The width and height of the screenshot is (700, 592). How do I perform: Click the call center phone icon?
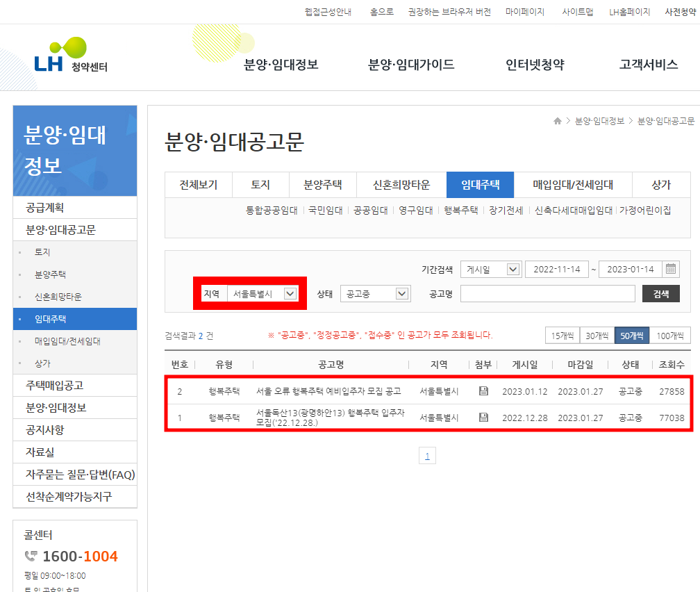click(31, 556)
